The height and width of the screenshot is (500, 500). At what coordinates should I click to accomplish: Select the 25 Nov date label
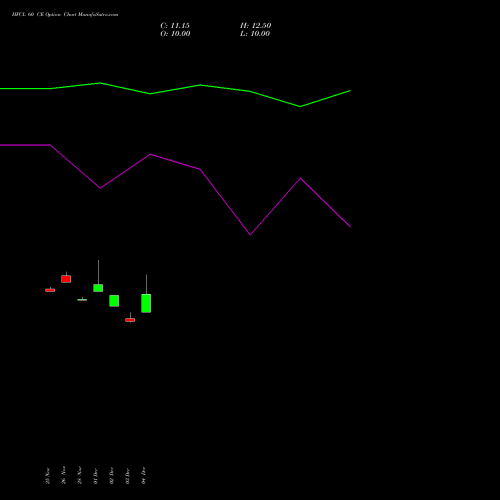(x=48, y=476)
